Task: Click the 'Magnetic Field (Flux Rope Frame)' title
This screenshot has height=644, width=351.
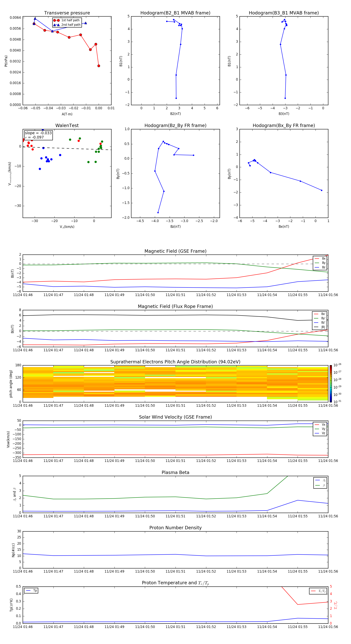Action: coord(175,307)
